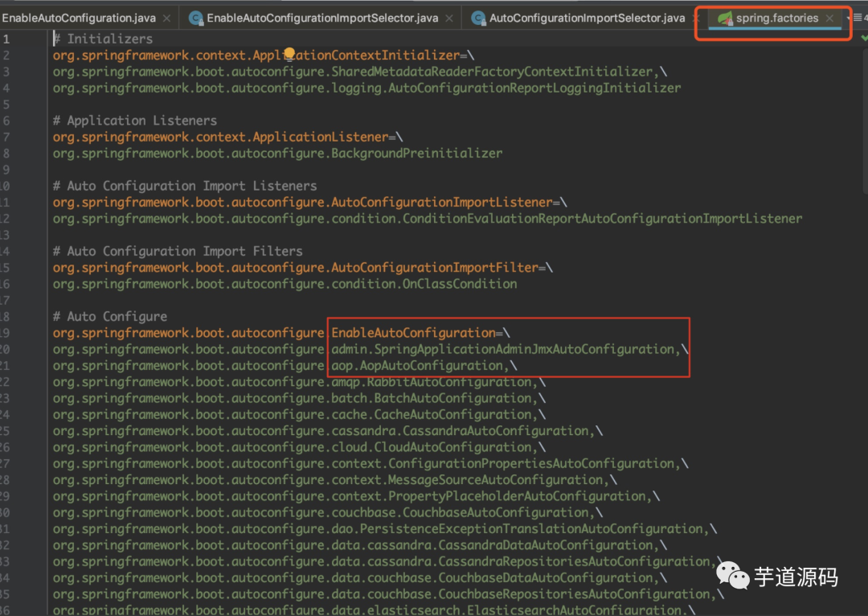Click '# Auto Configuration Import Filters' comment
This screenshot has height=616, width=868.
click(178, 252)
